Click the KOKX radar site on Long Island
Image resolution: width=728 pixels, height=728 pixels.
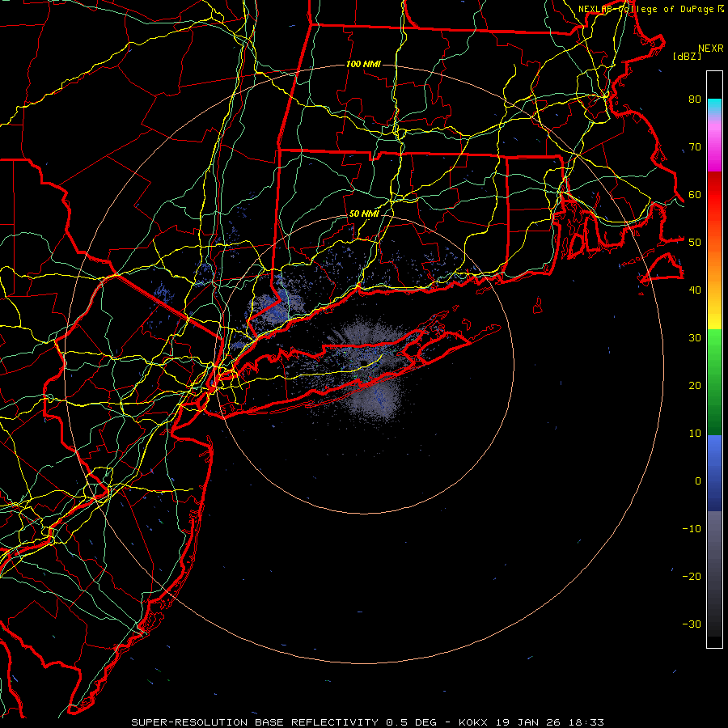tap(364, 363)
